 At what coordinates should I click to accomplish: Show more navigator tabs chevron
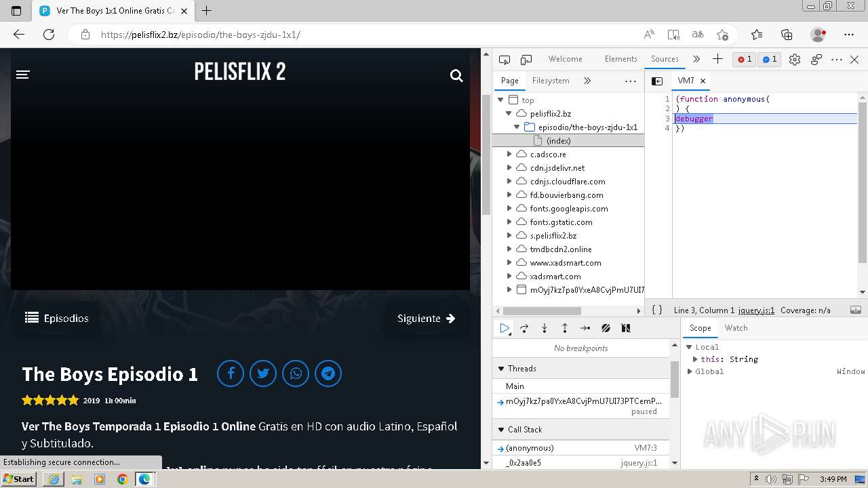coord(587,81)
